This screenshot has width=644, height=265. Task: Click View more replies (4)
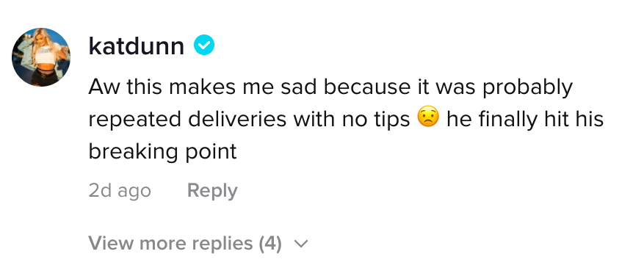point(185,243)
